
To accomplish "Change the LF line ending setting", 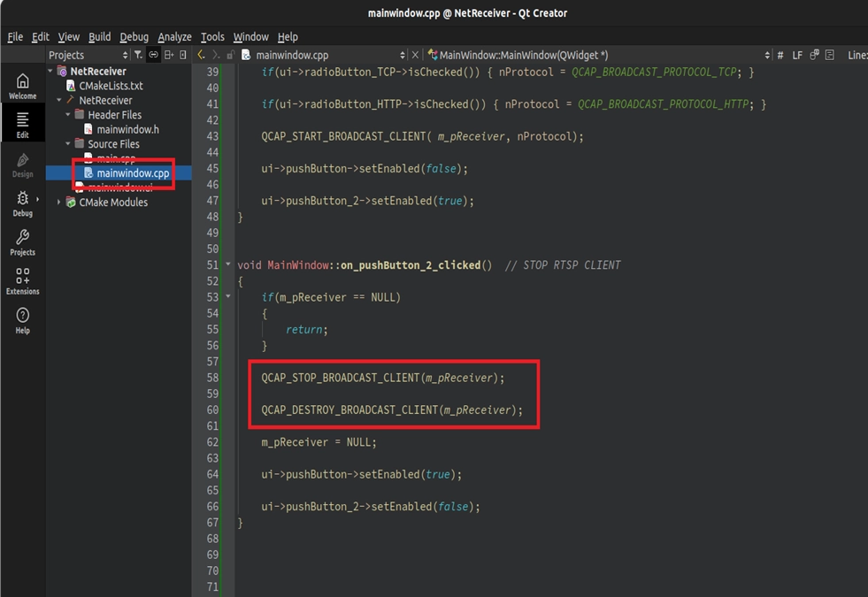I will pyautogui.click(x=797, y=55).
